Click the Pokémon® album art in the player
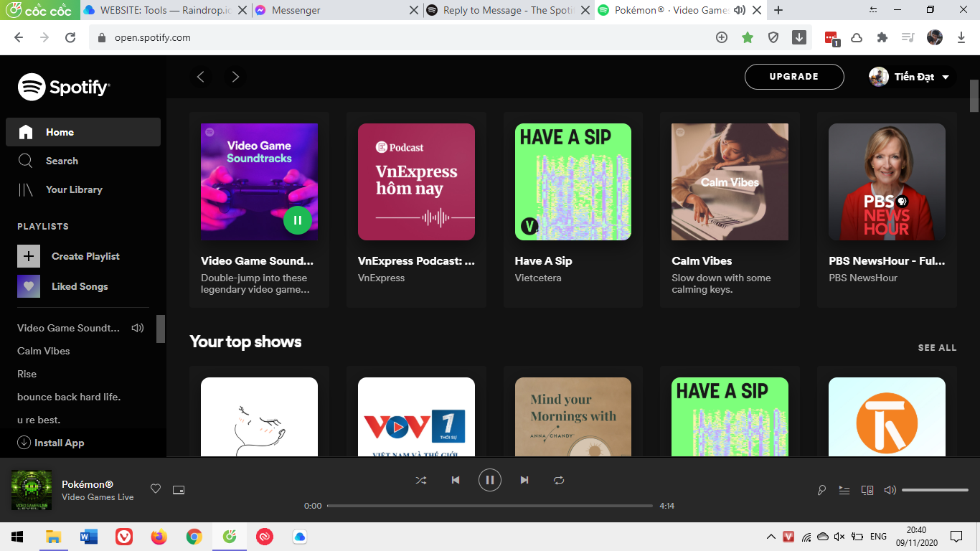 point(32,490)
